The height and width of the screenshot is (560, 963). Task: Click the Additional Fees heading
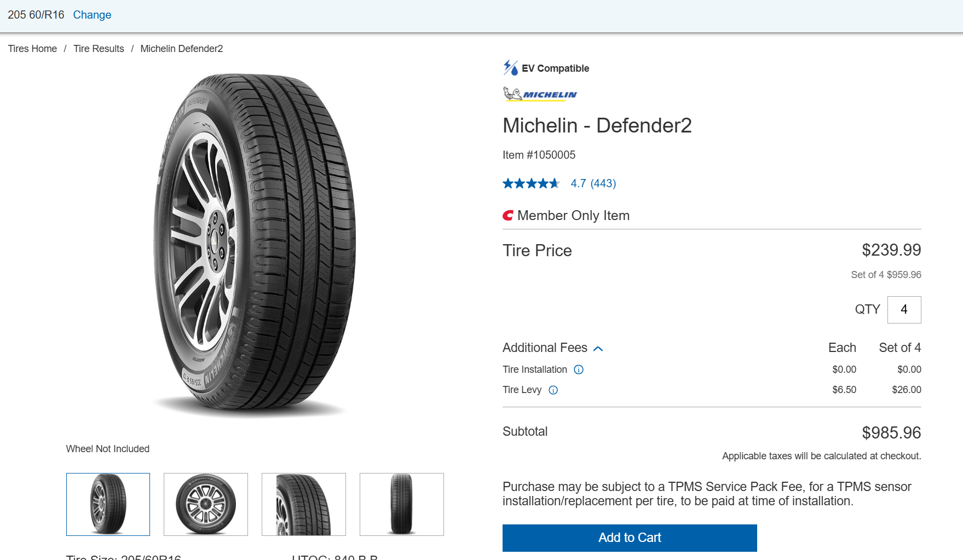coord(545,348)
